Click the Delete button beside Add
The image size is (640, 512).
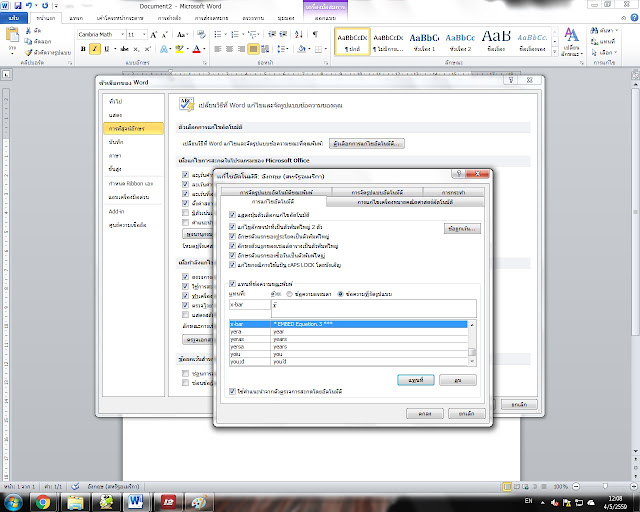(x=458, y=380)
